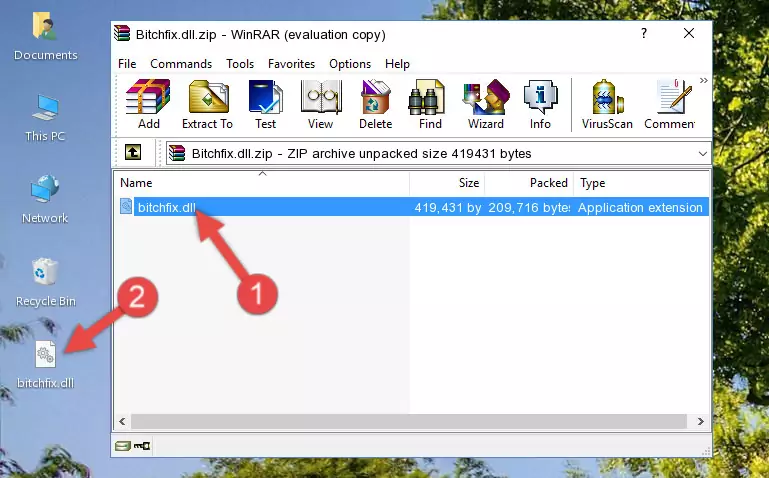Click the Application extension type cell
769x478 pixels.
[x=640, y=207]
